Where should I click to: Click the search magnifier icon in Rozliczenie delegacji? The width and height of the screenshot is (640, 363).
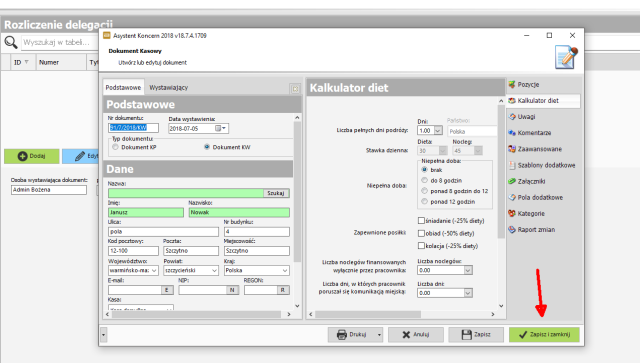[11, 42]
